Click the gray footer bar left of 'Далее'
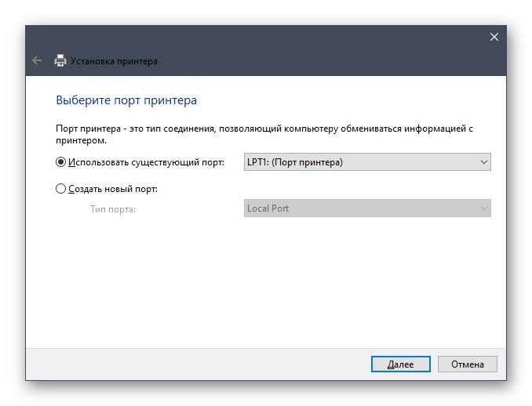The image size is (532, 406). coord(196,364)
